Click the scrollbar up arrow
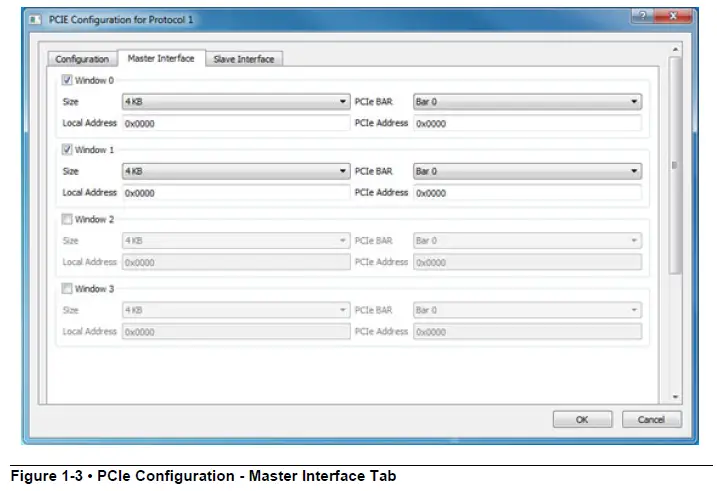Viewport: 717px width, 491px height. click(x=675, y=49)
